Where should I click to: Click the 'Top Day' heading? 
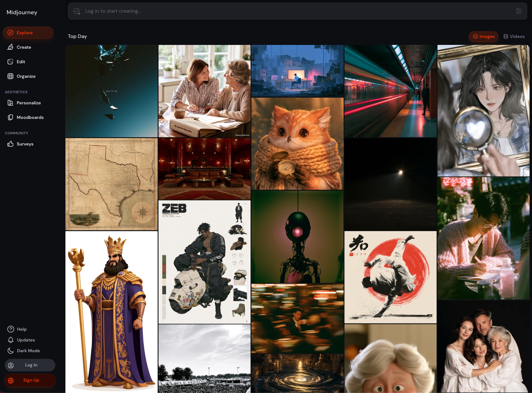point(77,36)
